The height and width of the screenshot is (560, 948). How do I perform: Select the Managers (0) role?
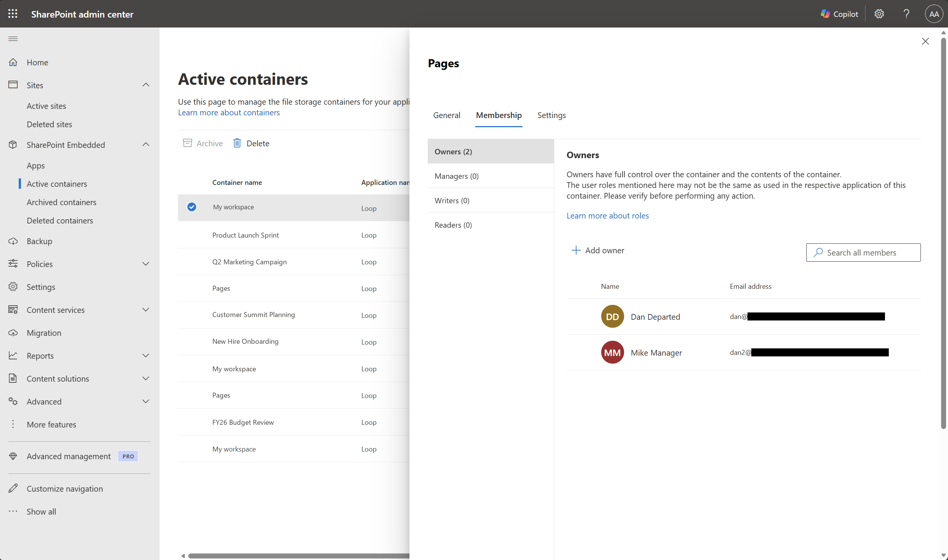(x=491, y=176)
